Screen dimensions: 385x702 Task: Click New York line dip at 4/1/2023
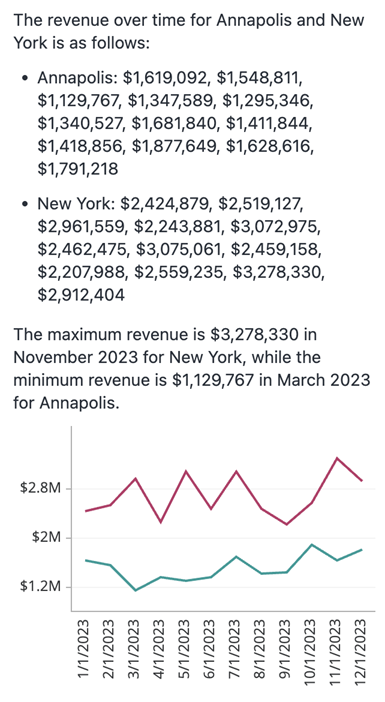coord(161,522)
